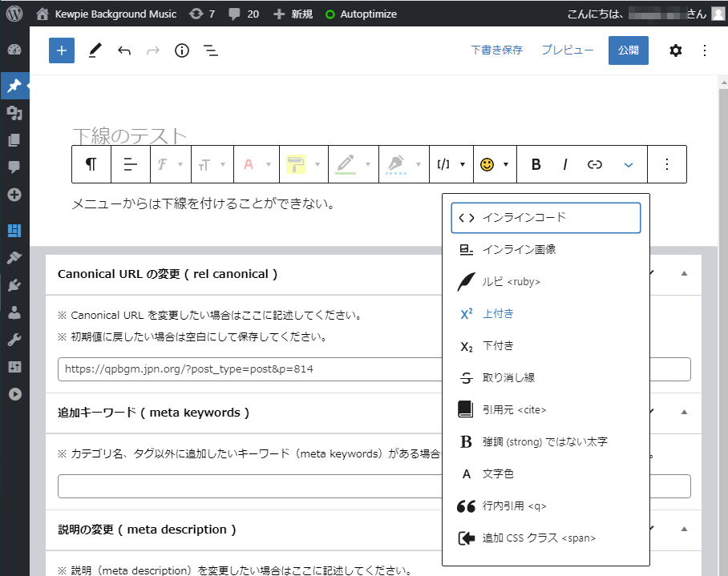Open the shortcode [/] dropdown

[451, 164]
